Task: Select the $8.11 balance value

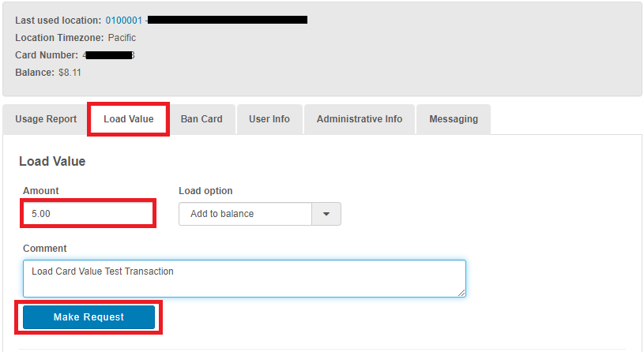Action: coord(70,73)
